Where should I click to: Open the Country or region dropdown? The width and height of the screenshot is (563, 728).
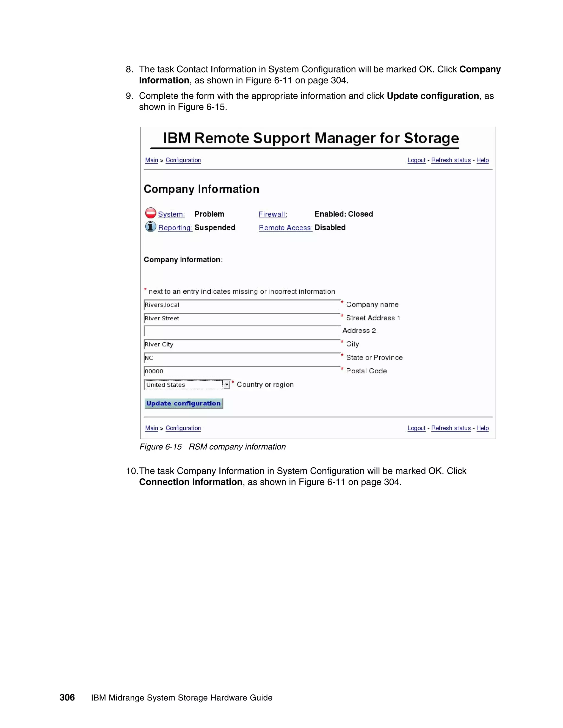187,385
